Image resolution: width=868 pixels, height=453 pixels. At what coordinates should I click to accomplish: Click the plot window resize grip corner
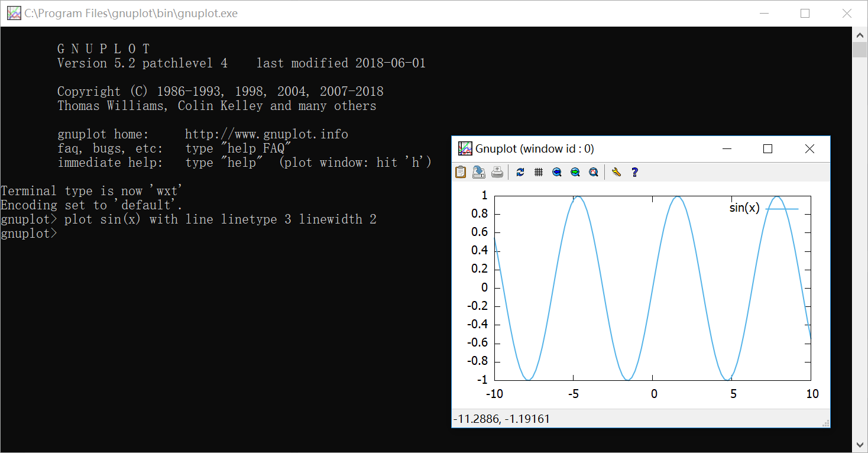tap(826, 423)
